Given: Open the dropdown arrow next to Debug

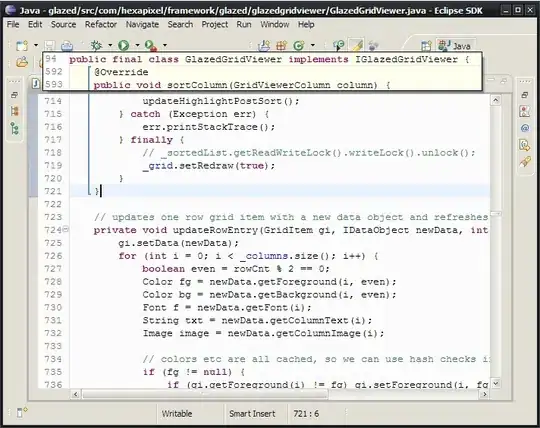Looking at the screenshot, I should (x=110, y=45).
